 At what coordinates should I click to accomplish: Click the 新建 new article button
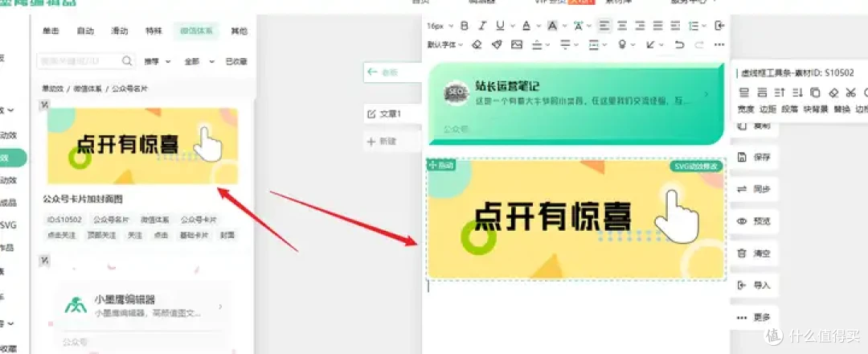pyautogui.click(x=392, y=142)
